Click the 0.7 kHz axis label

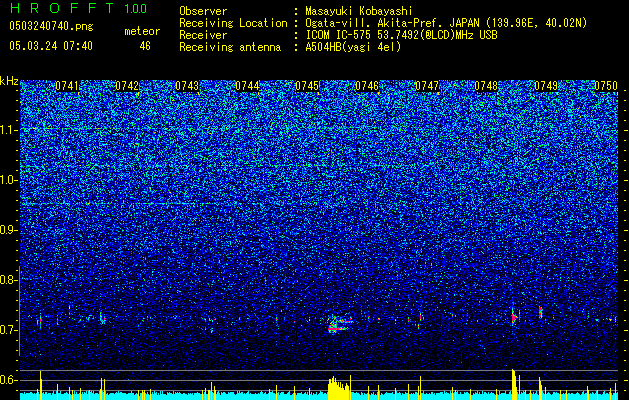click(9, 330)
